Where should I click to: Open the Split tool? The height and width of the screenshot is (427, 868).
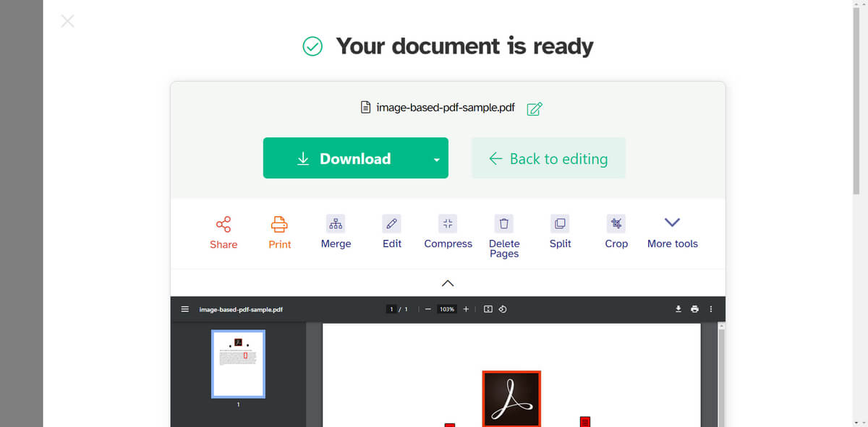[560, 231]
